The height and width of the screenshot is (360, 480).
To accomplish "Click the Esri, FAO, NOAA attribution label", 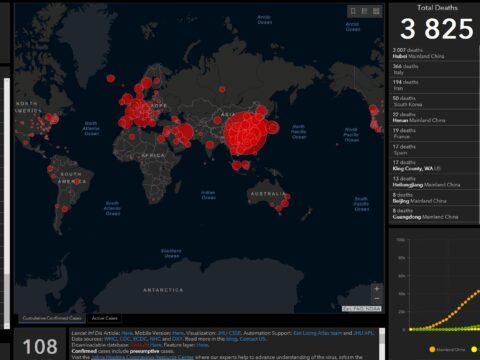I will tap(362, 309).
